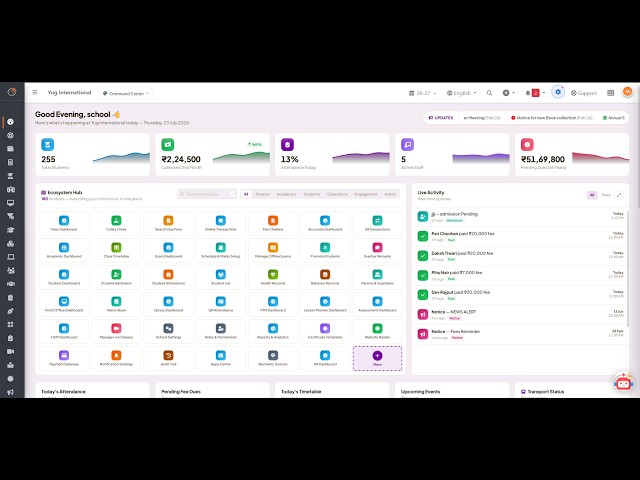
Task: Open the Parents & Guardians module
Action: pos(377,277)
